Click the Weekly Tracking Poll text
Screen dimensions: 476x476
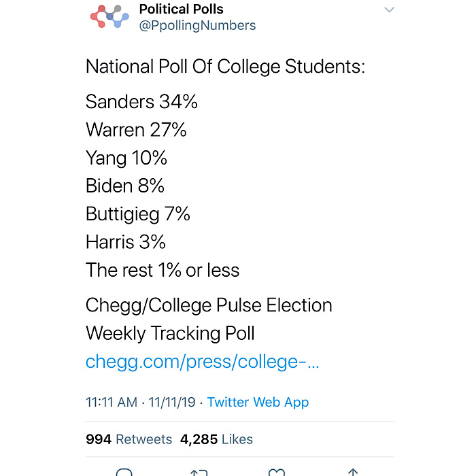click(x=170, y=333)
